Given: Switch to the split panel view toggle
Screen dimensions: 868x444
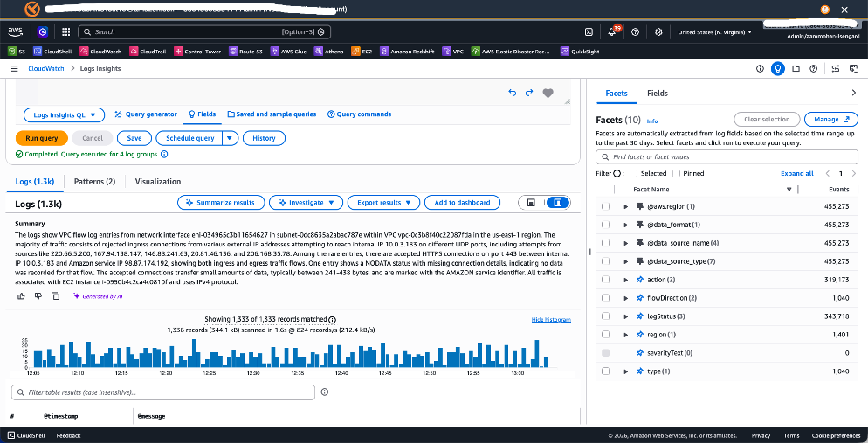Looking at the screenshot, I should pyautogui.click(x=558, y=203).
